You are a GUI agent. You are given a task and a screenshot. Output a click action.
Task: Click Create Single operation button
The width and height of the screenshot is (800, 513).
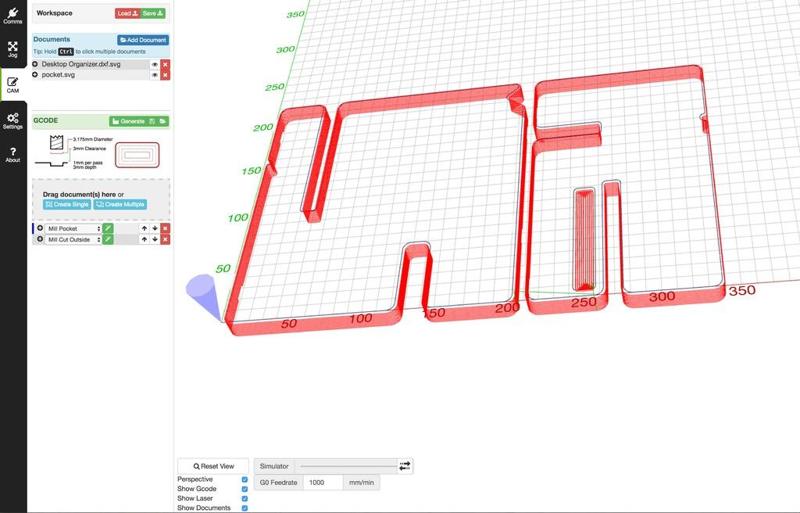click(67, 204)
